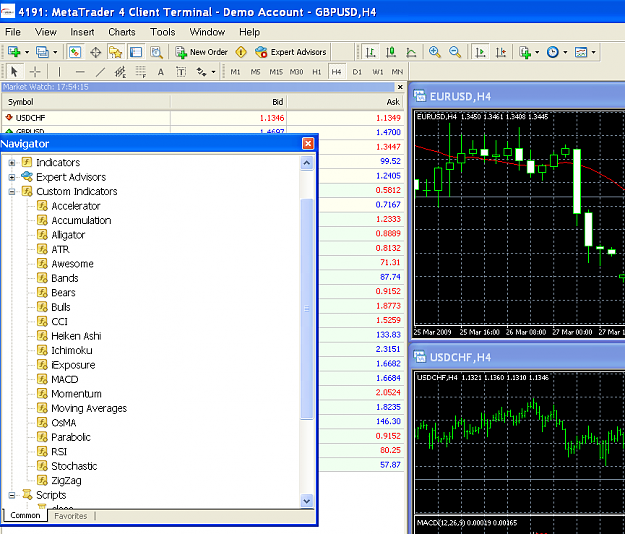Zoom out on the chart

point(455,52)
